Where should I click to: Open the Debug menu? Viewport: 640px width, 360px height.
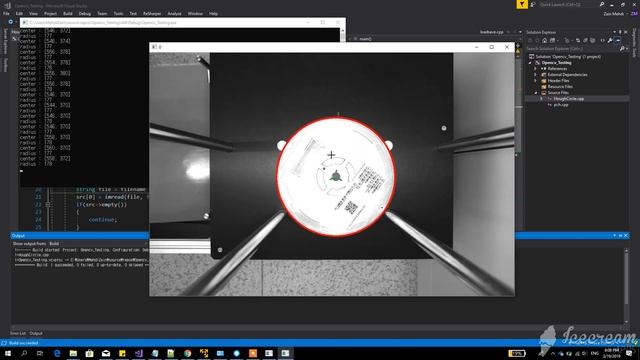click(x=85, y=13)
